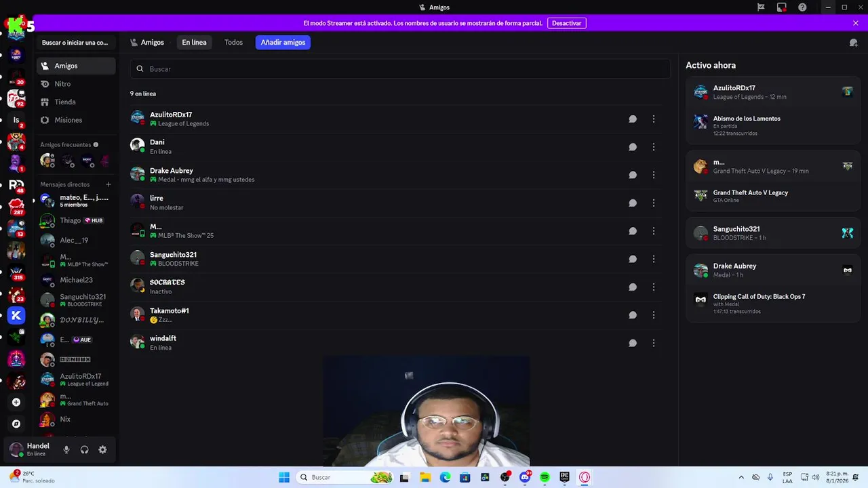This screenshot has height=488, width=868.
Task: Open more options menu for Dani
Action: pyautogui.click(x=653, y=147)
